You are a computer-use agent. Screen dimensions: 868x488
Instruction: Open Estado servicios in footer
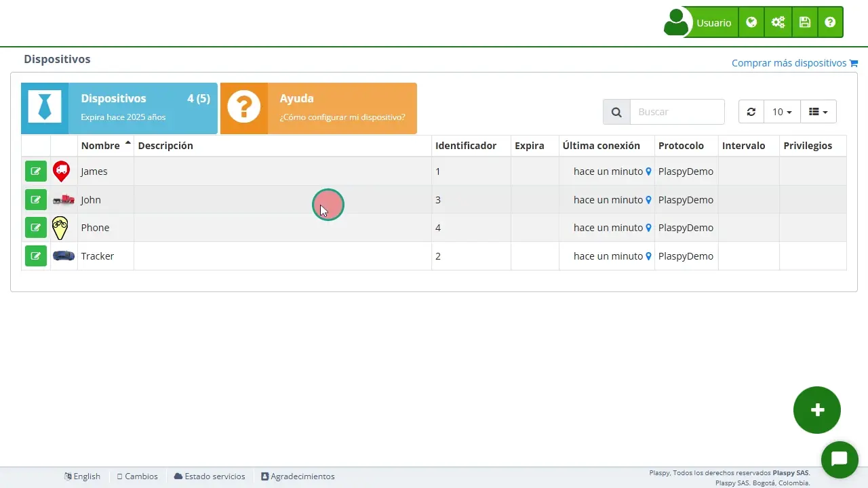click(x=210, y=476)
